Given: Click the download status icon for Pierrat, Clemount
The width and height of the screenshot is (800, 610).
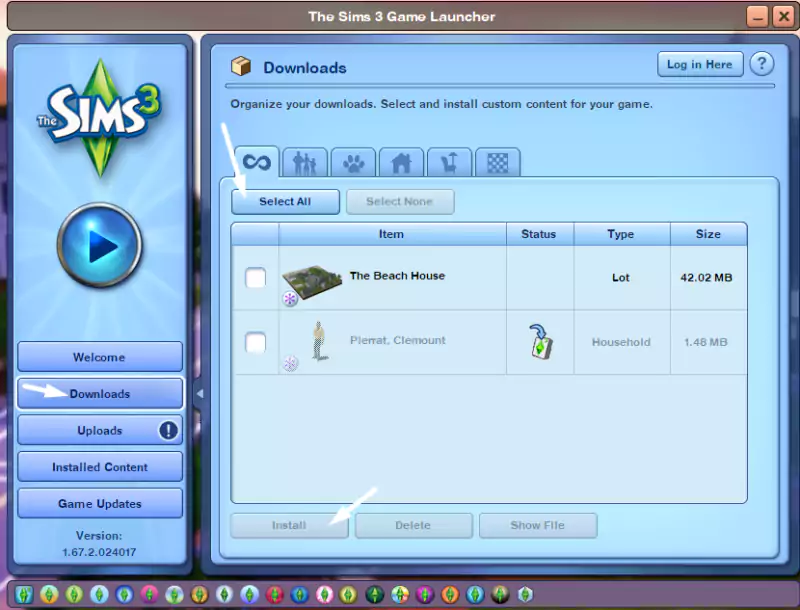Looking at the screenshot, I should [540, 341].
